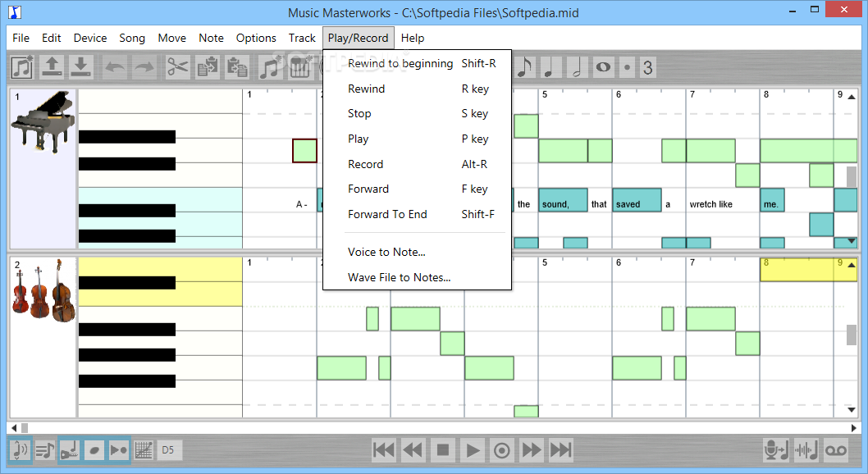This screenshot has height=474, width=868.
Task: Select the eighth note duration
Action: (525, 67)
